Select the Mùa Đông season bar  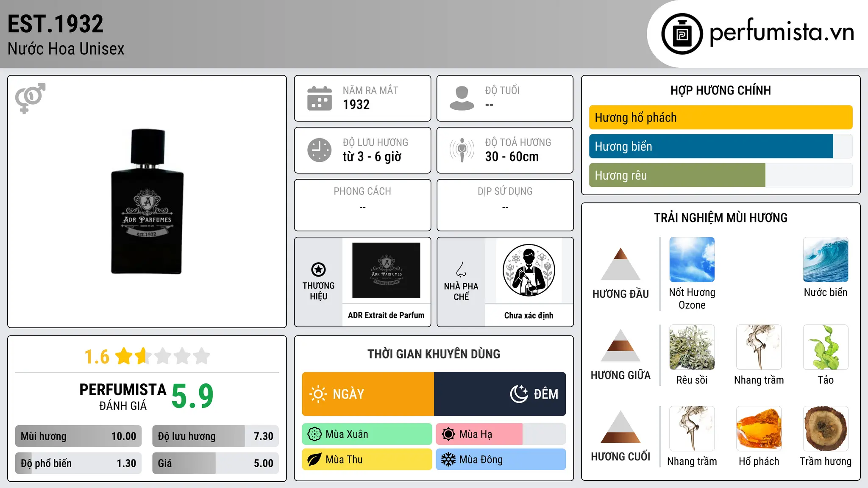501,460
